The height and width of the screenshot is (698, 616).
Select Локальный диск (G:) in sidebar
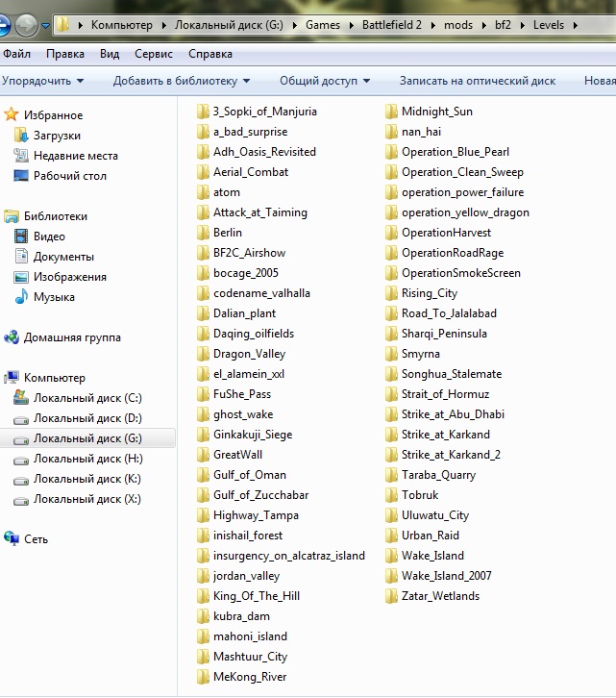[87, 438]
